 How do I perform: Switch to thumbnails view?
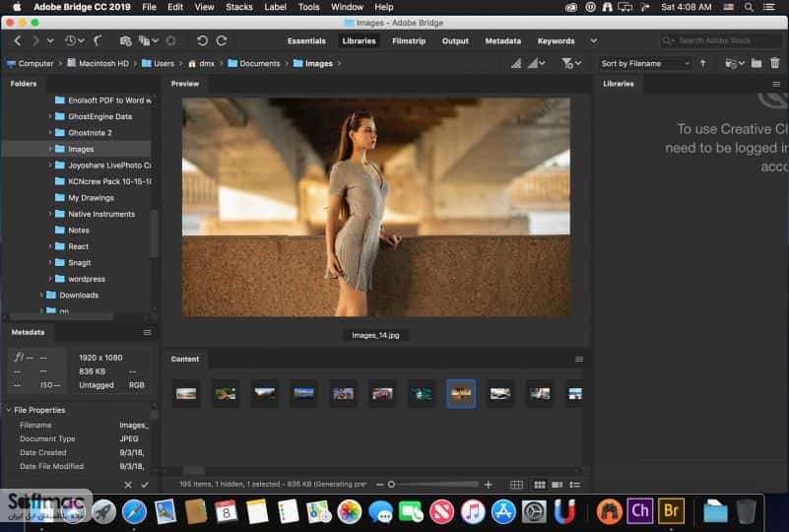pos(540,485)
